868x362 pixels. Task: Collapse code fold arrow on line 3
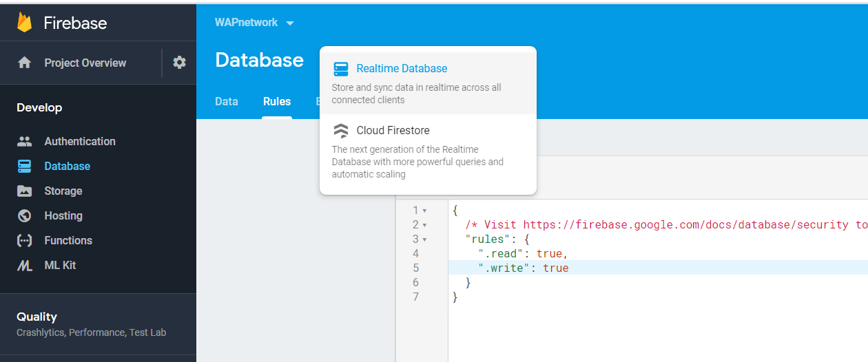[424, 239]
